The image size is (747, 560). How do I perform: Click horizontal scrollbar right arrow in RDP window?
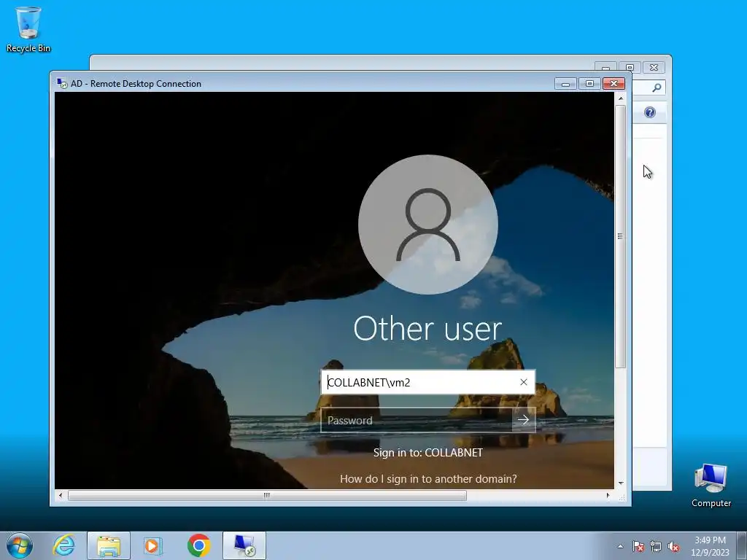click(x=608, y=495)
